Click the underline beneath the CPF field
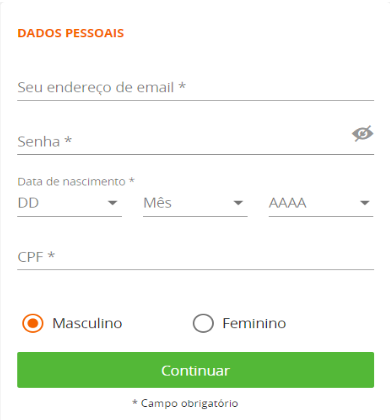The height and width of the screenshot is (420, 390). click(195, 269)
